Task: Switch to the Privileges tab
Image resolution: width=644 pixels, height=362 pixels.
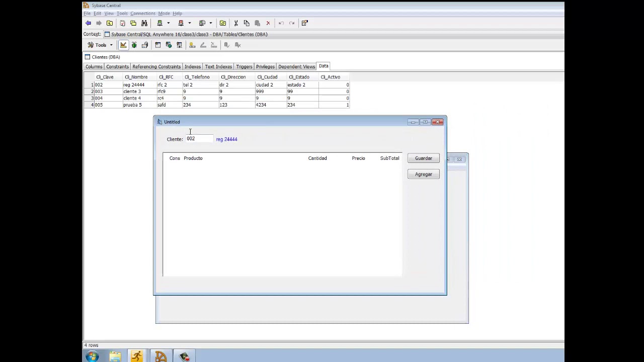Action: click(x=265, y=67)
